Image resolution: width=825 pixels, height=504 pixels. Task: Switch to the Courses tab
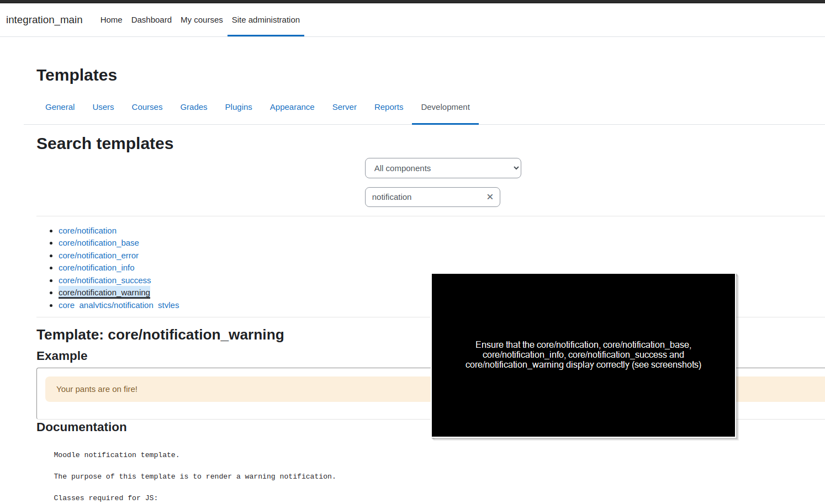pos(147,107)
